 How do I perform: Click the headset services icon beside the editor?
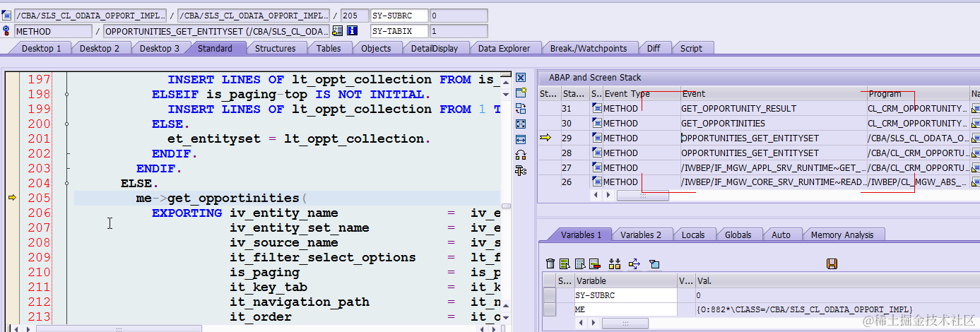[x=521, y=155]
